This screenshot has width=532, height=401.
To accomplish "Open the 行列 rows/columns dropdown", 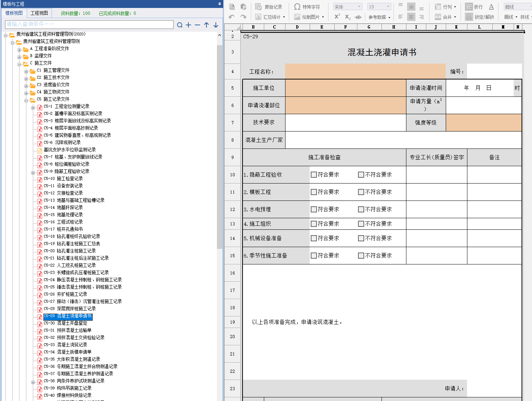I will pos(445,7).
